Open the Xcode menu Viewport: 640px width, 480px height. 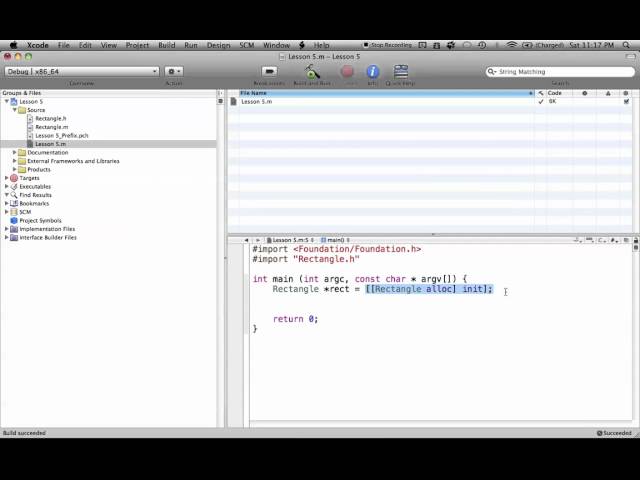[x=38, y=45]
